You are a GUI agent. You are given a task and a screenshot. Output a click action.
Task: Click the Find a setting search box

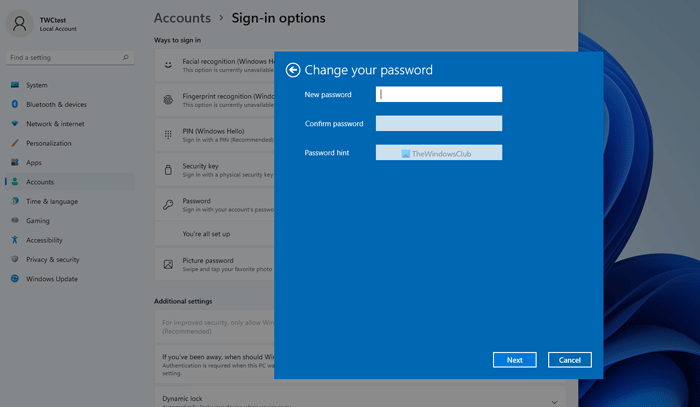pyautogui.click(x=70, y=58)
